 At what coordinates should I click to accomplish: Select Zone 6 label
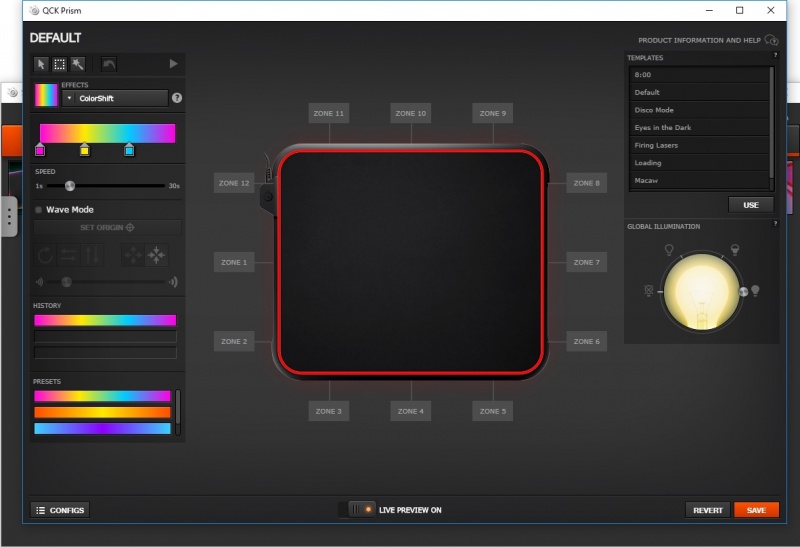click(587, 341)
